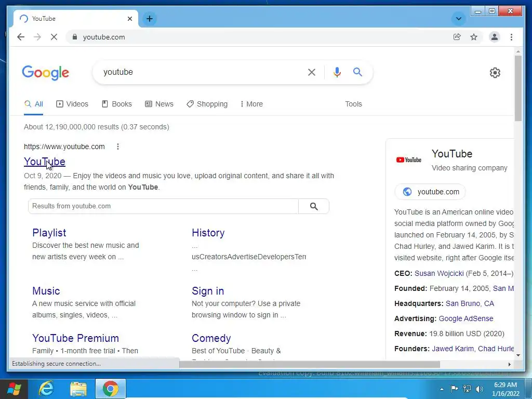Open the History sitelink
This screenshot has width=532, height=399.
(208, 233)
